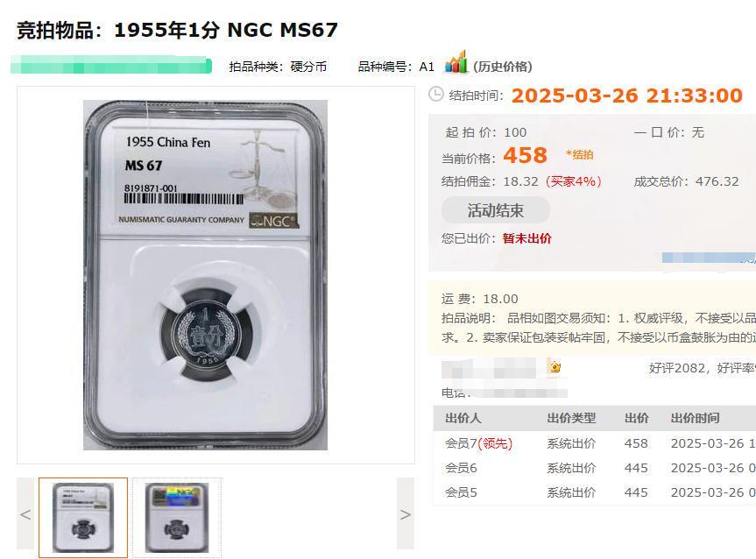The width and height of the screenshot is (756, 559).
Task: Click the main NGC coin slab image
Action: [x=205, y=275]
